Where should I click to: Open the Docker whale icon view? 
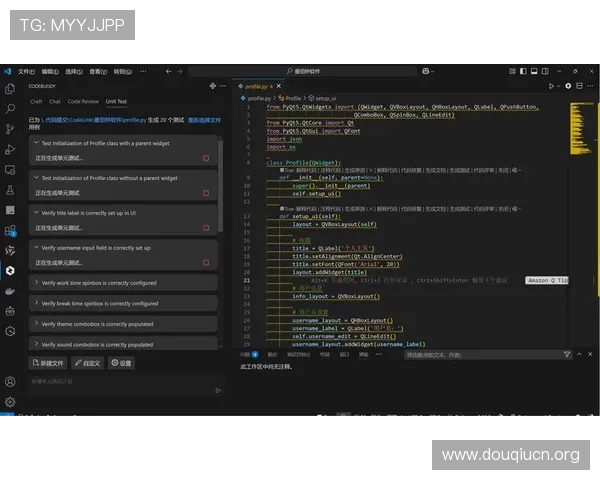pos(10,290)
